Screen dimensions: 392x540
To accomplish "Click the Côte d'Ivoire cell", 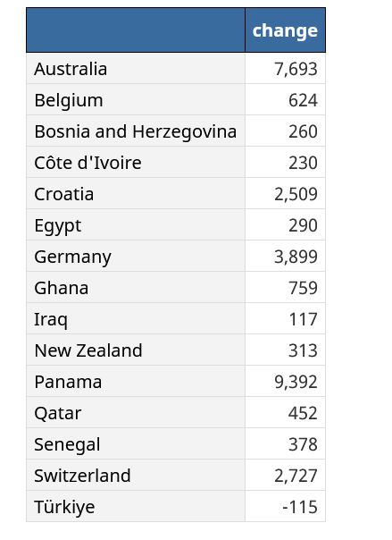I will [x=136, y=162].
